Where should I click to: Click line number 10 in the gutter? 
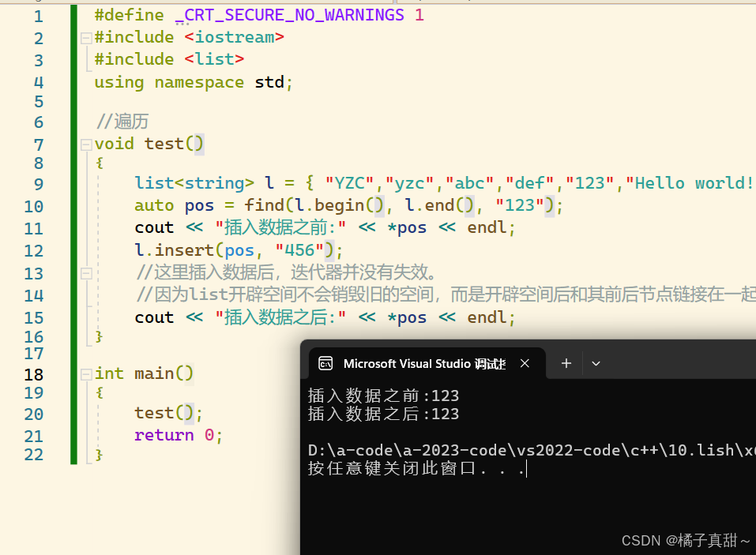tap(34, 206)
